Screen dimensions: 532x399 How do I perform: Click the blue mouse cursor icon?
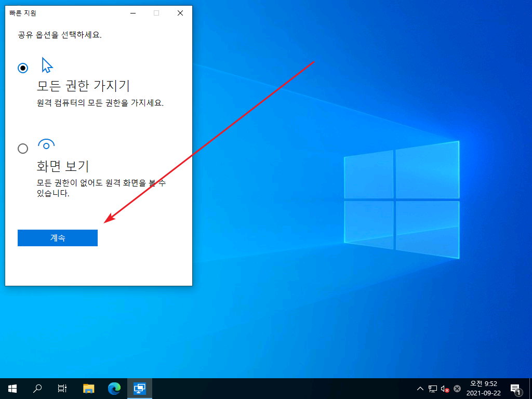coord(47,65)
